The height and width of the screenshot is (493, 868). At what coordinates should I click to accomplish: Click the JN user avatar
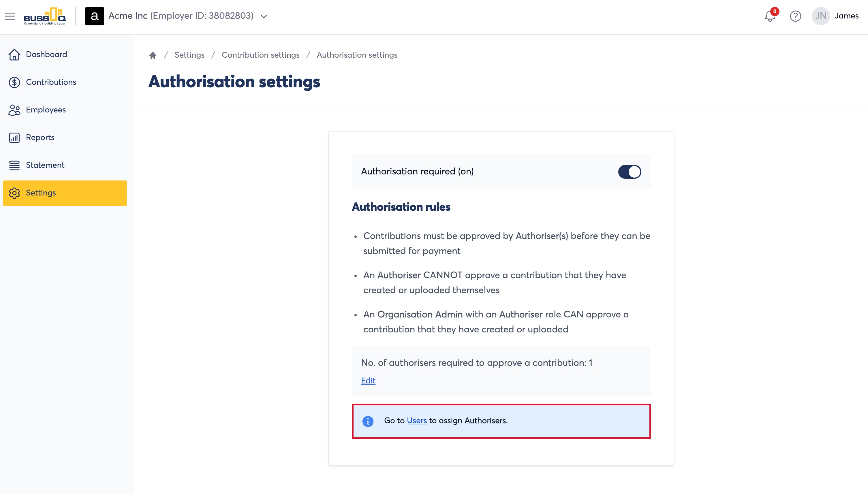(821, 16)
